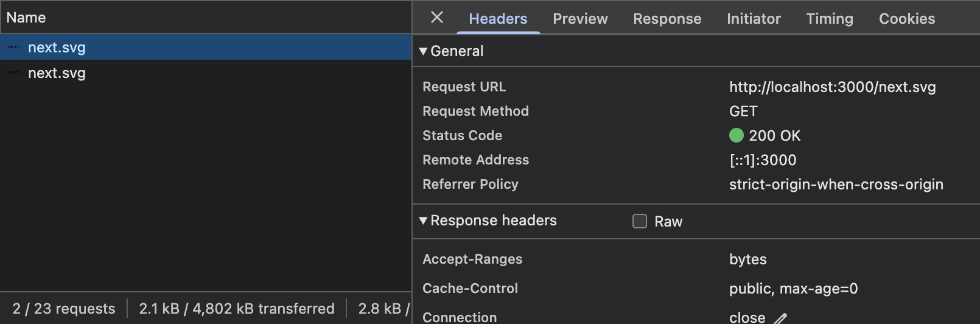Collapse the General section triangle
This screenshot has width=980, height=324.
click(423, 52)
